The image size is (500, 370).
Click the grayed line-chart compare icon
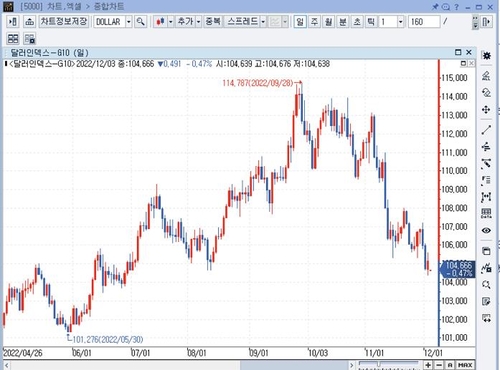pos(275,22)
